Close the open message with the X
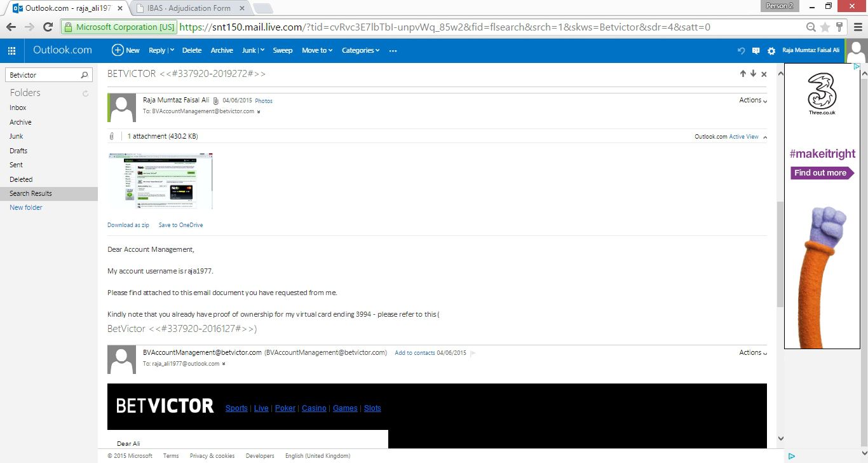The width and height of the screenshot is (868, 463). (x=764, y=74)
